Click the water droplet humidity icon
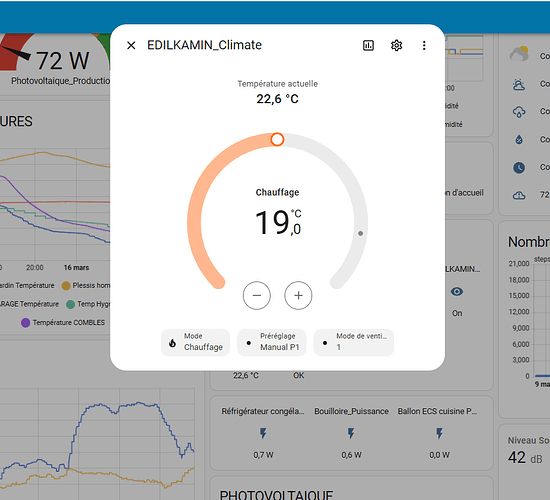The height and width of the screenshot is (500, 550). click(x=519, y=140)
